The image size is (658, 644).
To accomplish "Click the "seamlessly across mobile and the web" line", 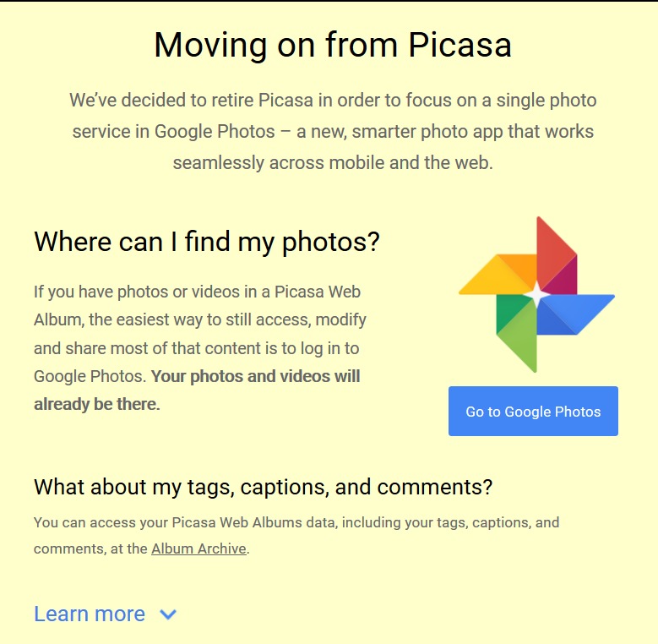I will (333, 163).
